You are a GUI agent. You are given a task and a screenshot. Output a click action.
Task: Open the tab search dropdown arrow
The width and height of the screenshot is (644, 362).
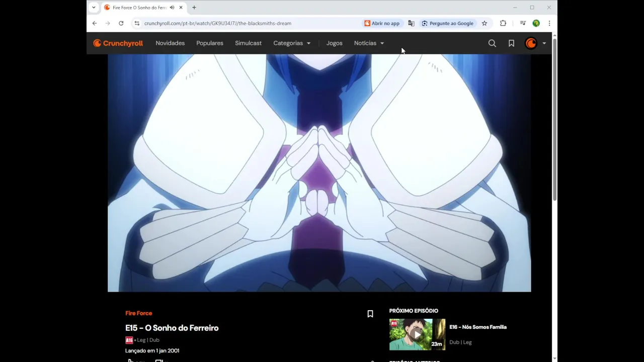[x=94, y=8]
